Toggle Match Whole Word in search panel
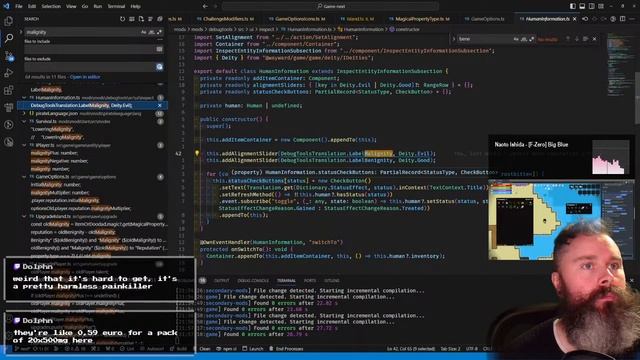640x360 pixels. 151,32
